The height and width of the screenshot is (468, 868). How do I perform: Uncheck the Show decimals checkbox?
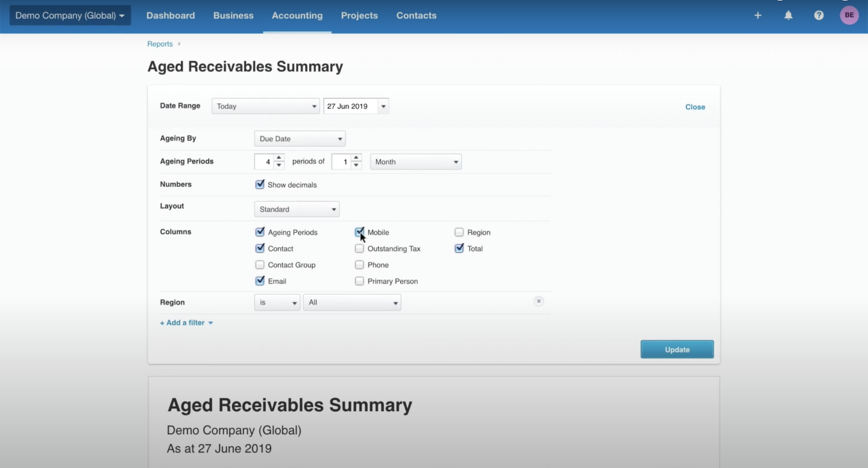pos(260,185)
